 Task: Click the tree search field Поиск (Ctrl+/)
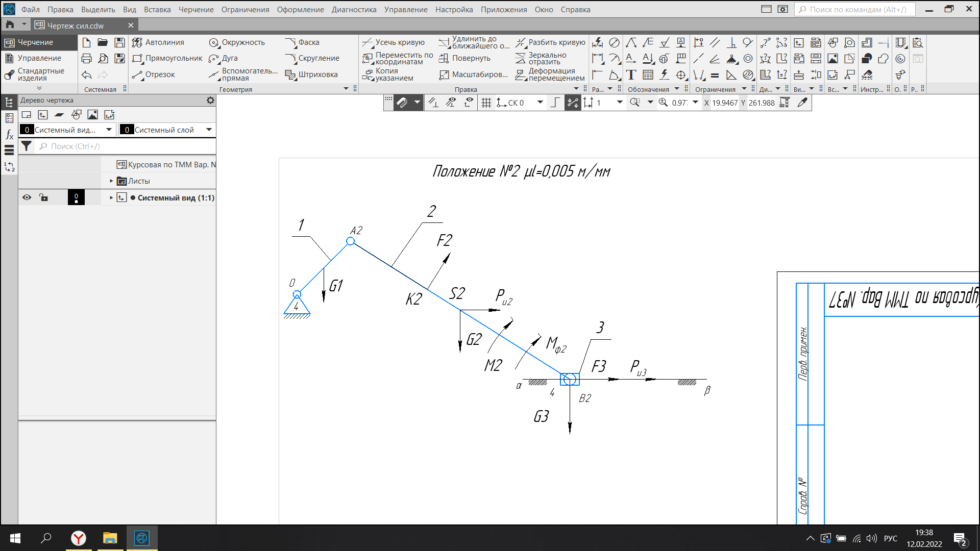click(x=126, y=146)
